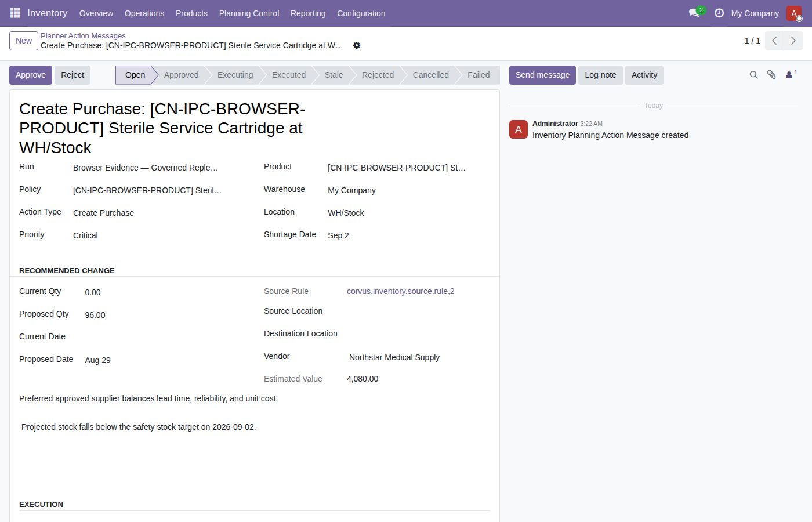The height and width of the screenshot is (522, 812).
Task: Open the record actions gear menu
Action: tap(357, 45)
